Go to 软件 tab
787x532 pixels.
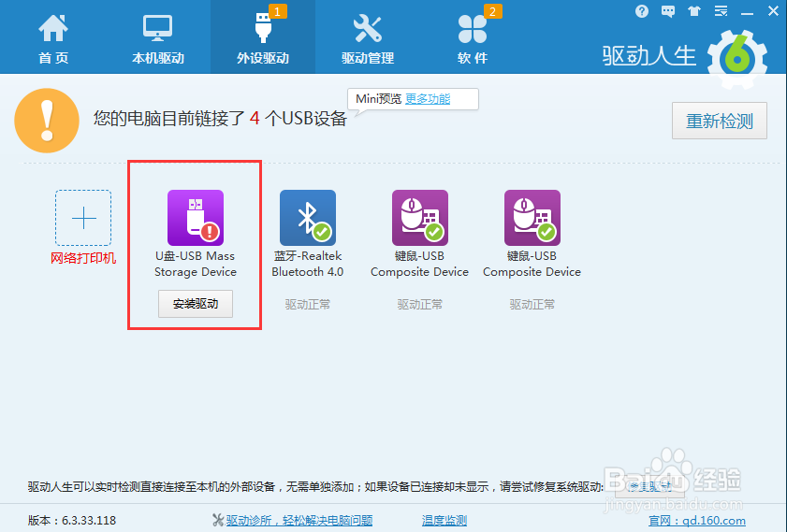[x=473, y=39]
